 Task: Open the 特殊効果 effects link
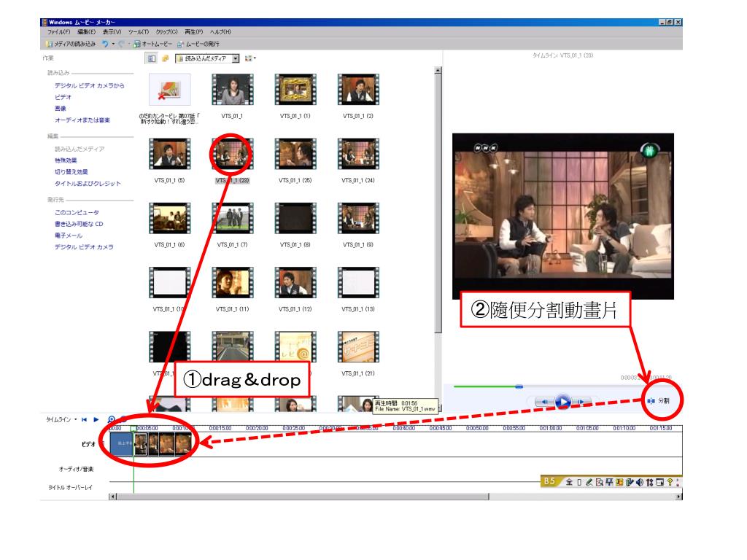65,160
